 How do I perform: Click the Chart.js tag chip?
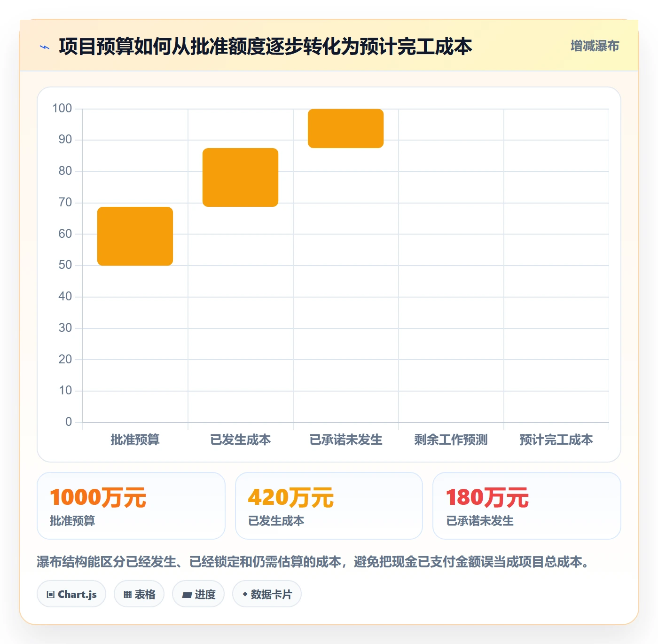point(71,594)
